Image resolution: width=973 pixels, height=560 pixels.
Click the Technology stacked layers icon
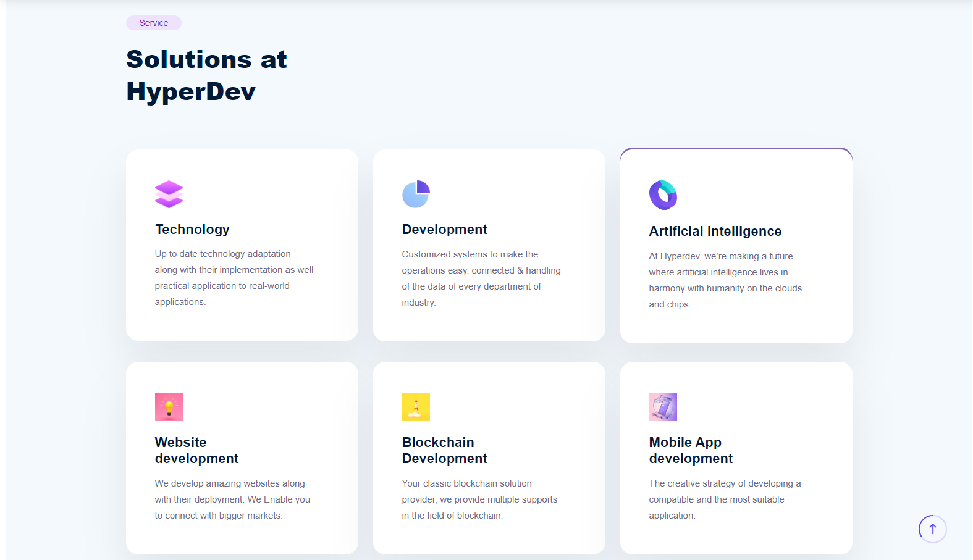[x=169, y=194]
